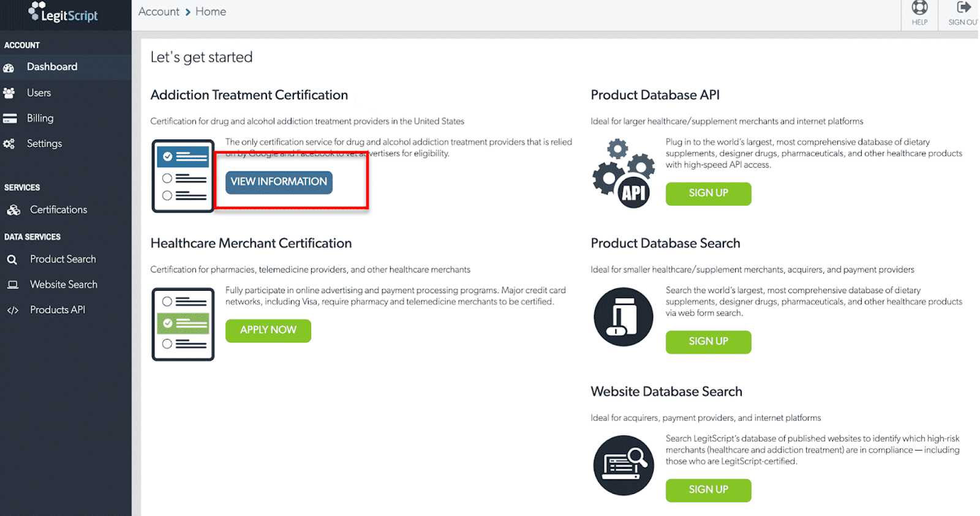
Task: Sign up for Website Database Search
Action: click(708, 490)
